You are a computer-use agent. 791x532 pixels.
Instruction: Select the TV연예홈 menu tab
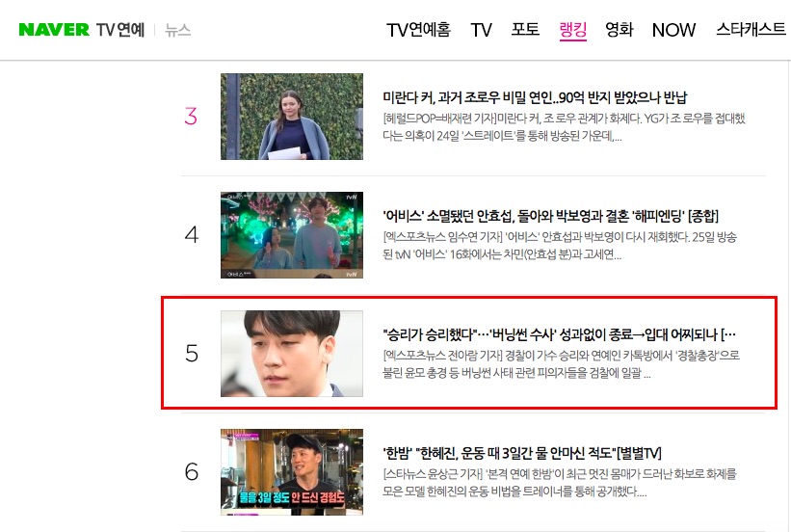418,30
